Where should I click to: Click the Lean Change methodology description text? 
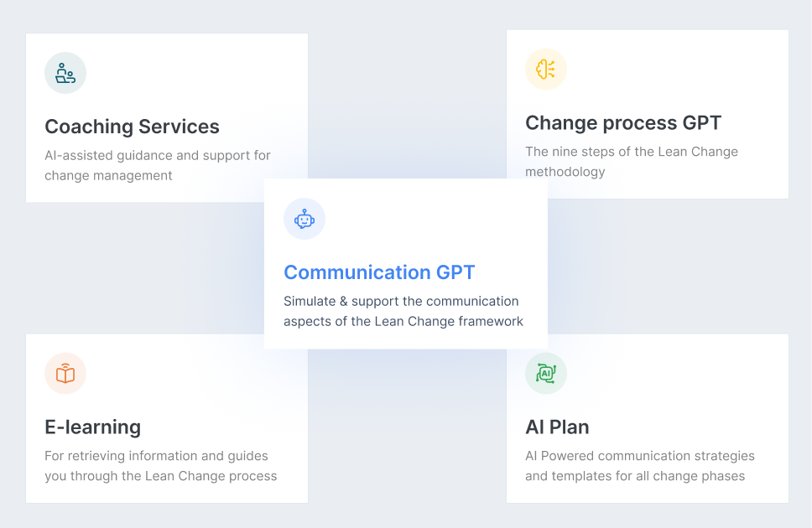[x=631, y=161]
